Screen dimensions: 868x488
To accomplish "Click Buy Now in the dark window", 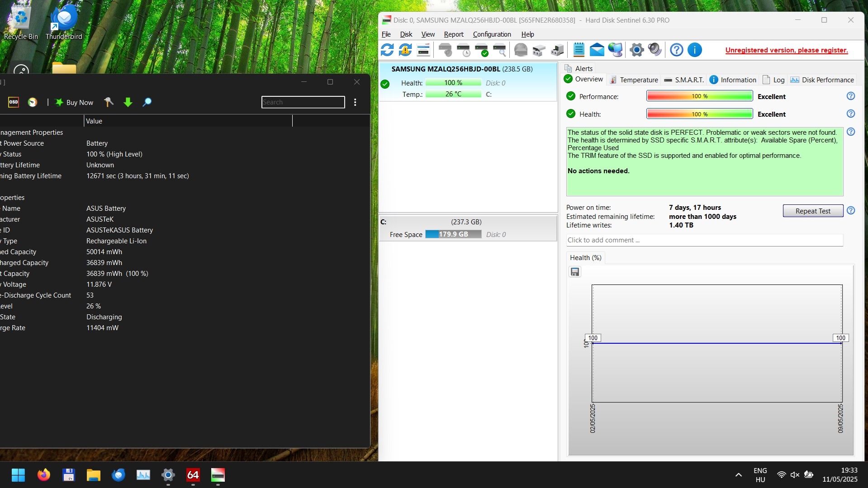I will click(x=74, y=102).
